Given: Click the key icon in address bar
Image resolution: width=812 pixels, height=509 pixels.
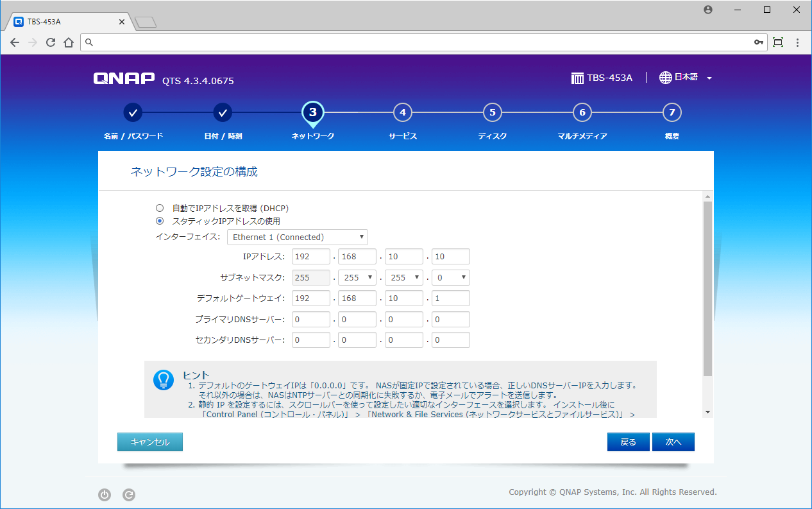Looking at the screenshot, I should point(759,42).
